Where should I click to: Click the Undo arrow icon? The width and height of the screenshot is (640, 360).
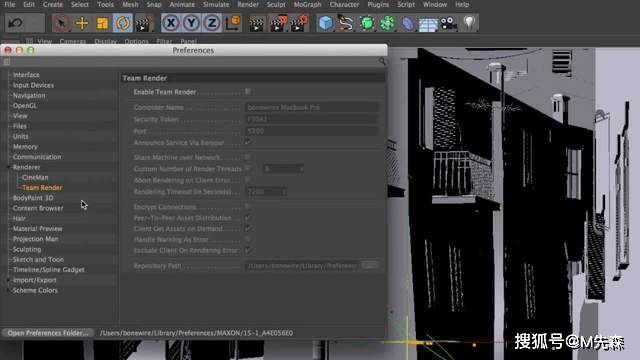point(16,23)
